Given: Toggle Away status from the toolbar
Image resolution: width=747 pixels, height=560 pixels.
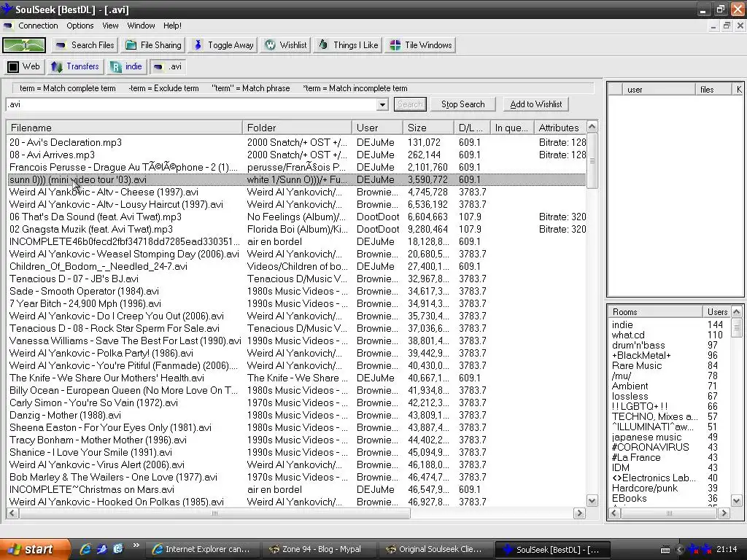Looking at the screenshot, I should click(223, 45).
